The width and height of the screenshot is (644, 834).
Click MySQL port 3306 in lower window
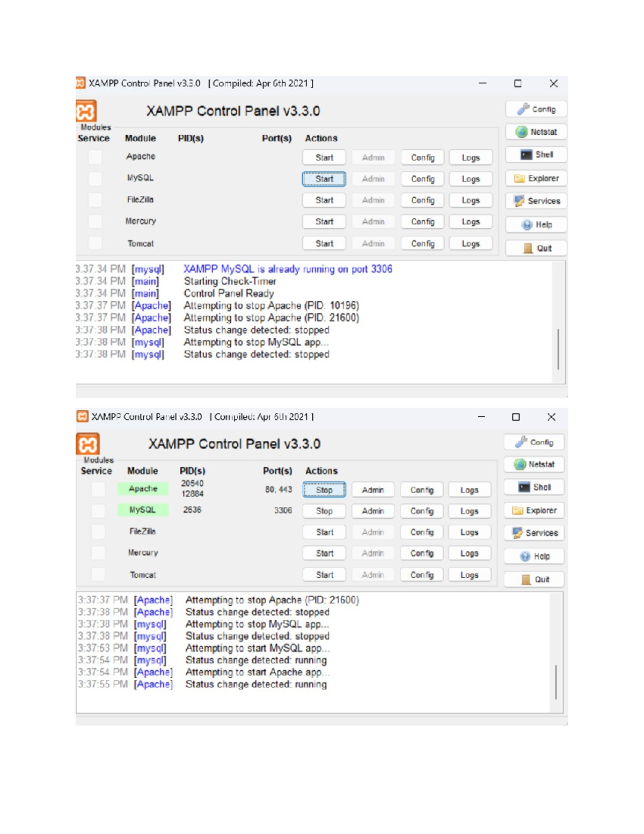[283, 510]
